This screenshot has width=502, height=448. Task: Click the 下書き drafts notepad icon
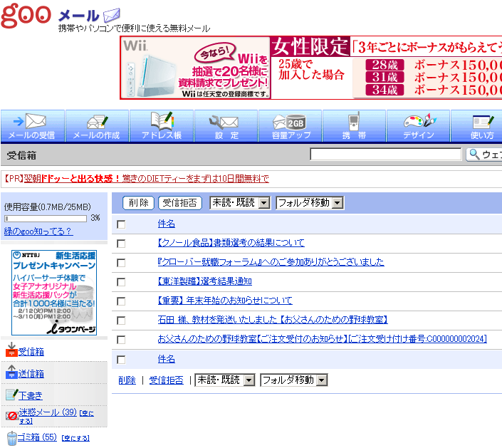point(12,395)
